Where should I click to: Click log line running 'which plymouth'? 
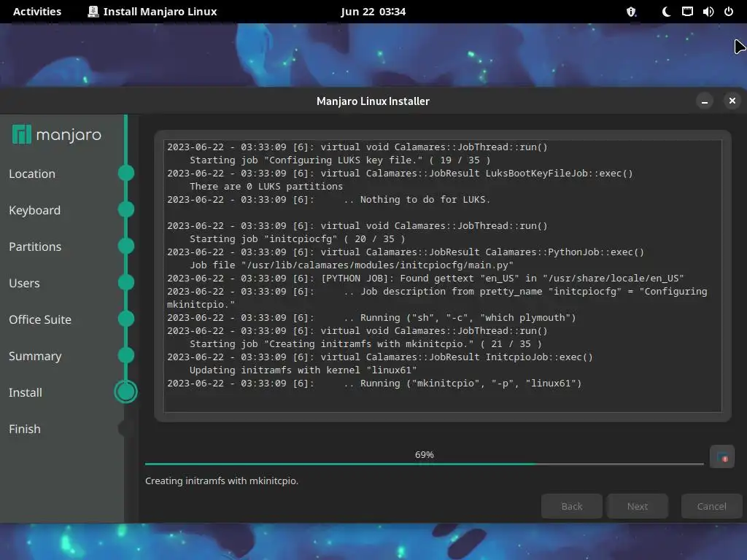coord(371,318)
